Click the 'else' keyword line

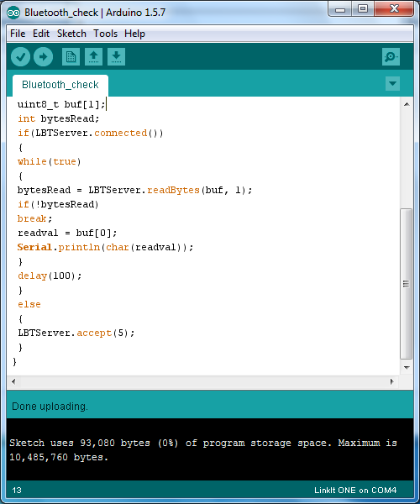coord(29,304)
